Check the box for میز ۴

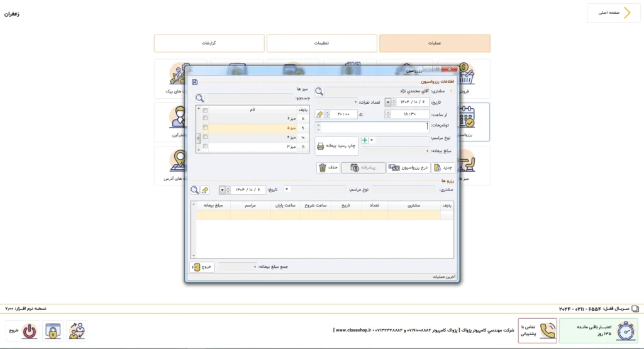205,137
